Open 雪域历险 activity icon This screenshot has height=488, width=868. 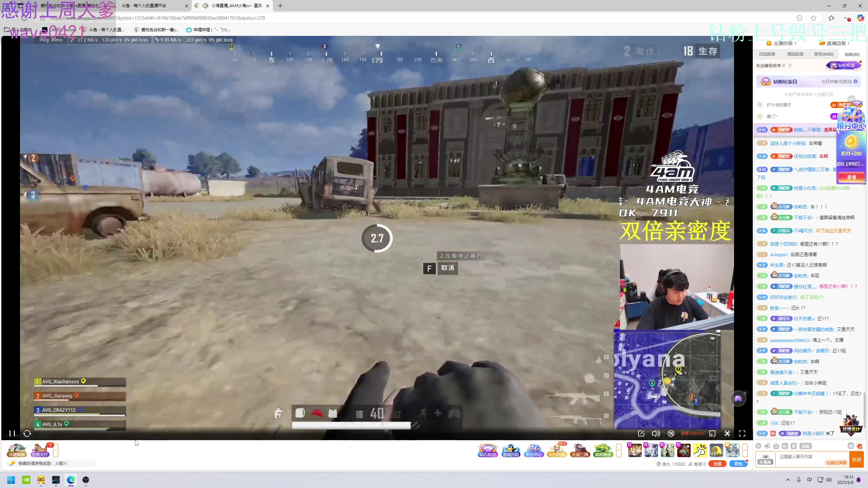[x=511, y=450]
